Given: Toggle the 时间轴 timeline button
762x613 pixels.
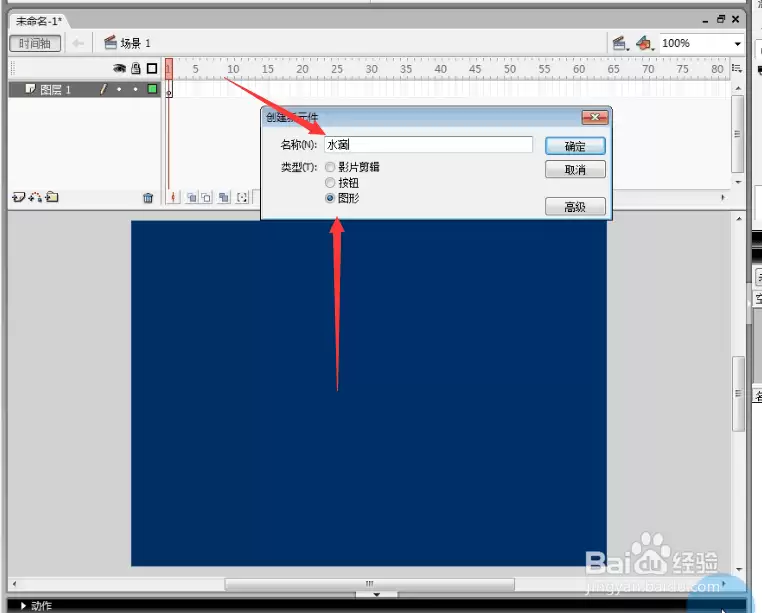Looking at the screenshot, I should [35, 43].
